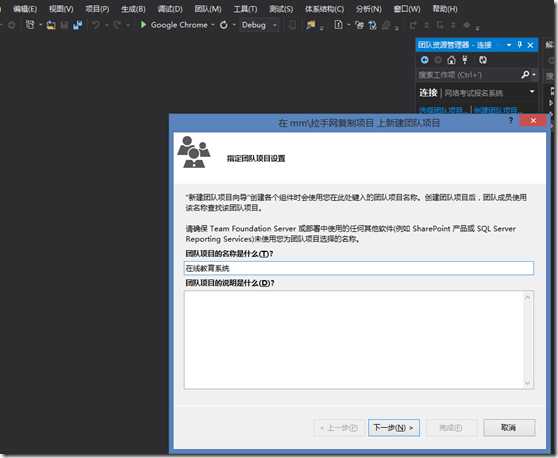Open the 工具(T) menu
The width and height of the screenshot is (558, 458).
(x=245, y=9)
